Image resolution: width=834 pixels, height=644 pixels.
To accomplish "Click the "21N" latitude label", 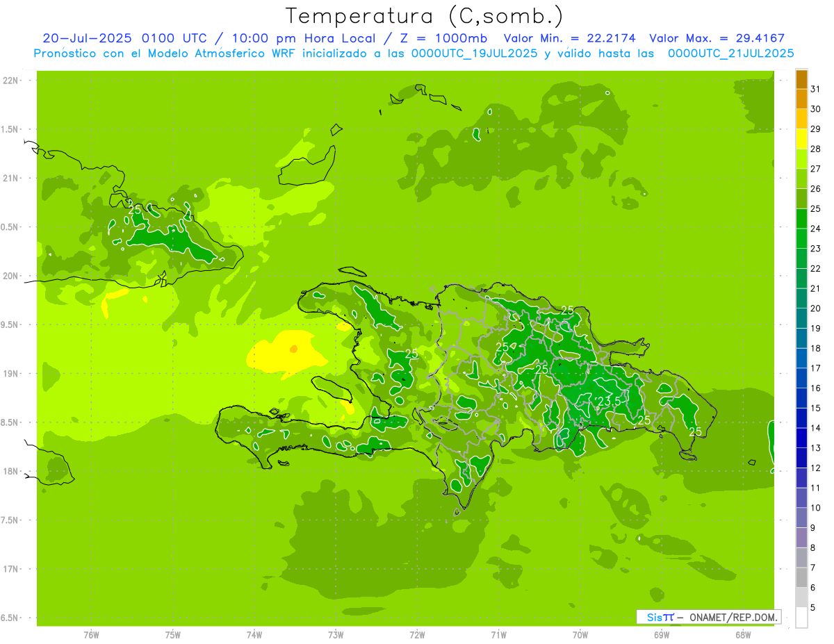I will point(10,179).
